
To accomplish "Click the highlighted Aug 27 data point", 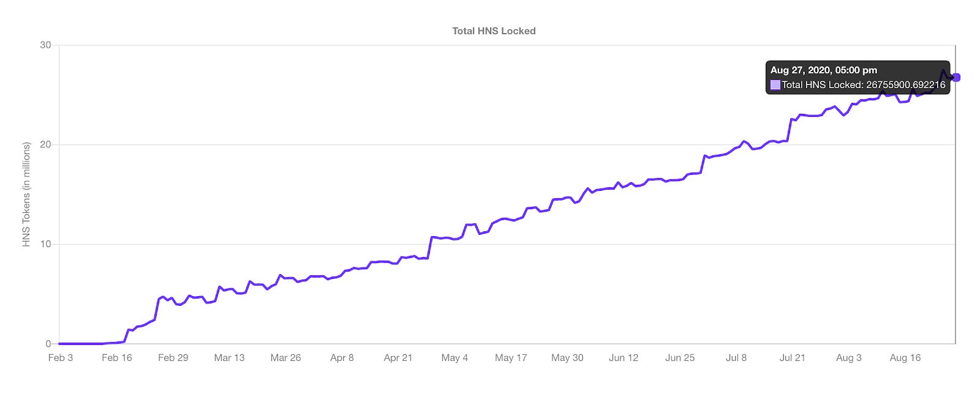I will (956, 78).
